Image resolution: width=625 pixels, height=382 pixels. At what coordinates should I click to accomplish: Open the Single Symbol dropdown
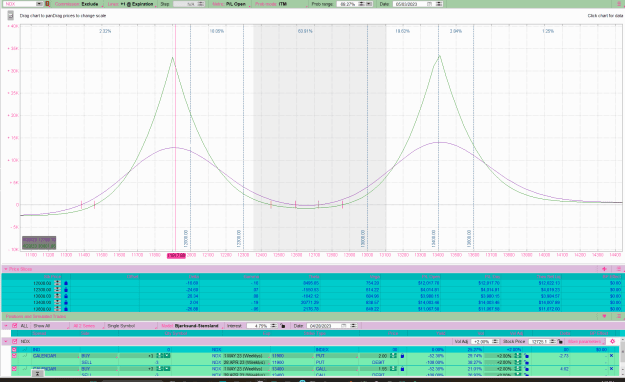point(131,326)
